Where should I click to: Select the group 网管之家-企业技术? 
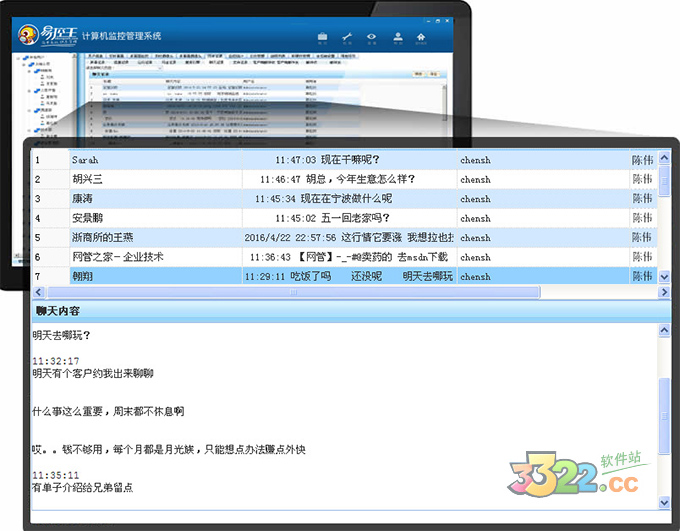point(118,257)
